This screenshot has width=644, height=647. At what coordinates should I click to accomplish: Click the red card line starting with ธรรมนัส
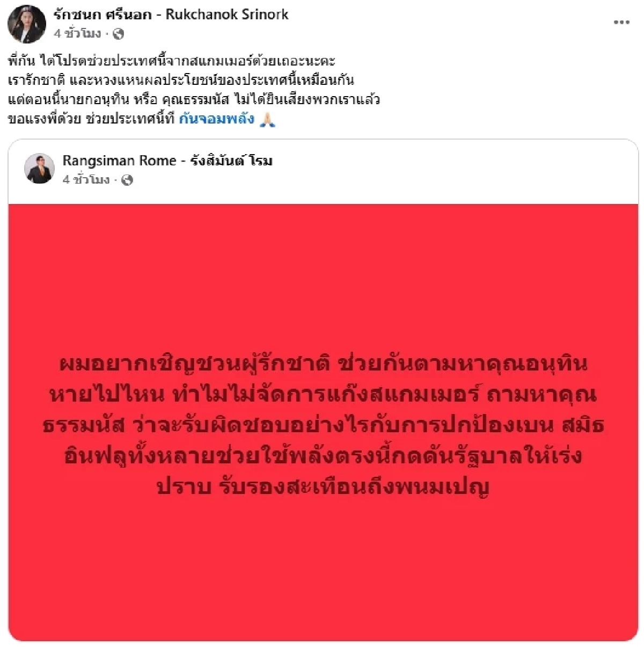323,426
